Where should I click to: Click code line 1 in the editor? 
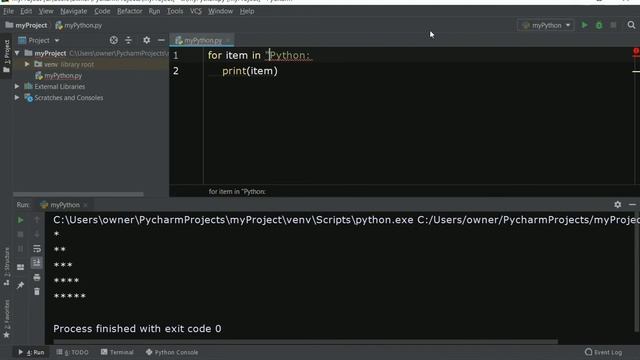click(259, 56)
